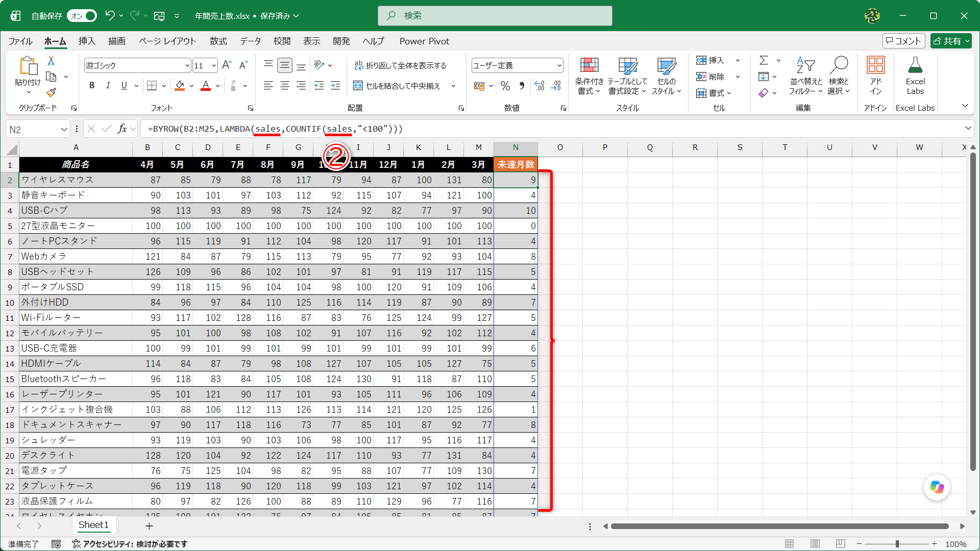The image size is (980, 551).
Task: Click the Format Painter brush icon
Action: pos(51,92)
